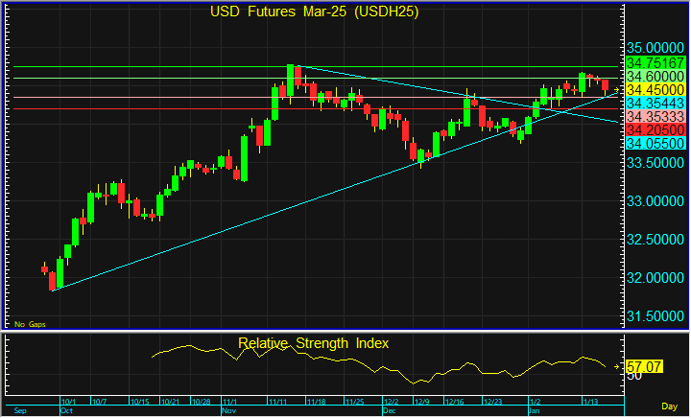The image size is (691, 418).
Task: Click the Relative Strength Index title
Action: tap(313, 343)
